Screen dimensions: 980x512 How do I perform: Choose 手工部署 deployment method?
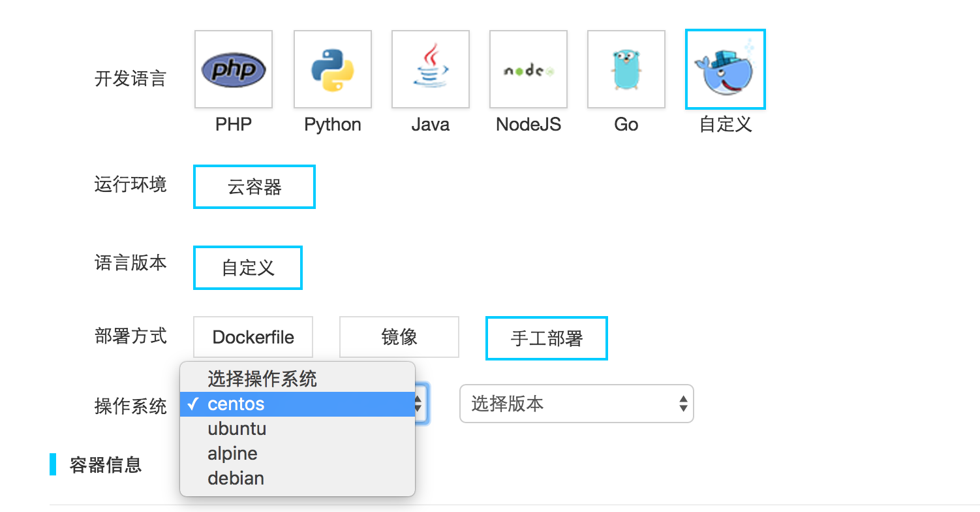(x=547, y=338)
